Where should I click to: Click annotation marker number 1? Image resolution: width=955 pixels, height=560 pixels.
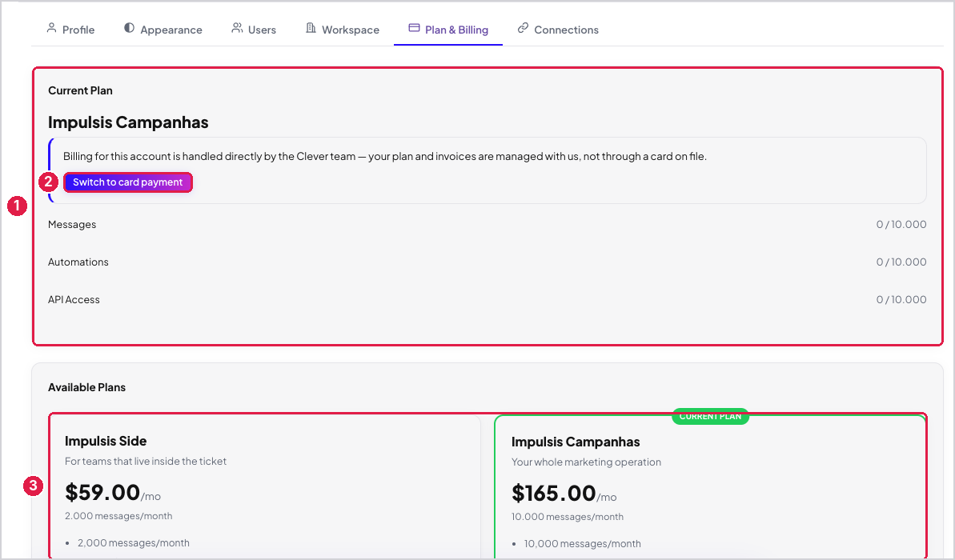pos(17,206)
